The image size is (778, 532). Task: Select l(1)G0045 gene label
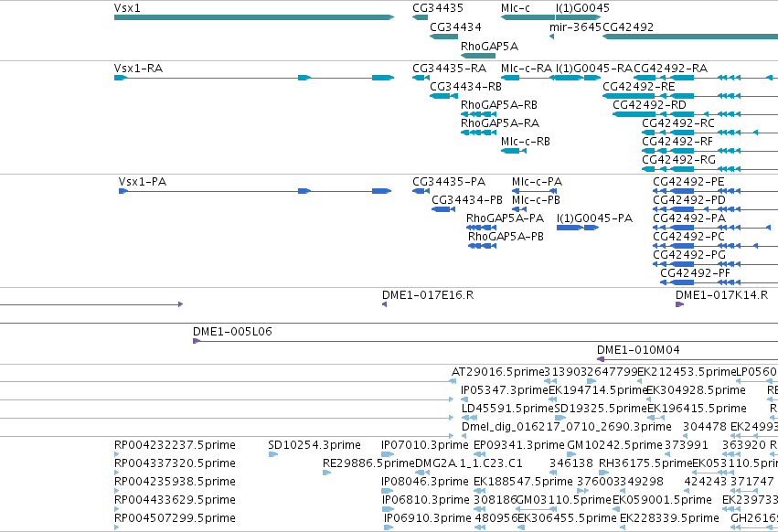coord(582,8)
